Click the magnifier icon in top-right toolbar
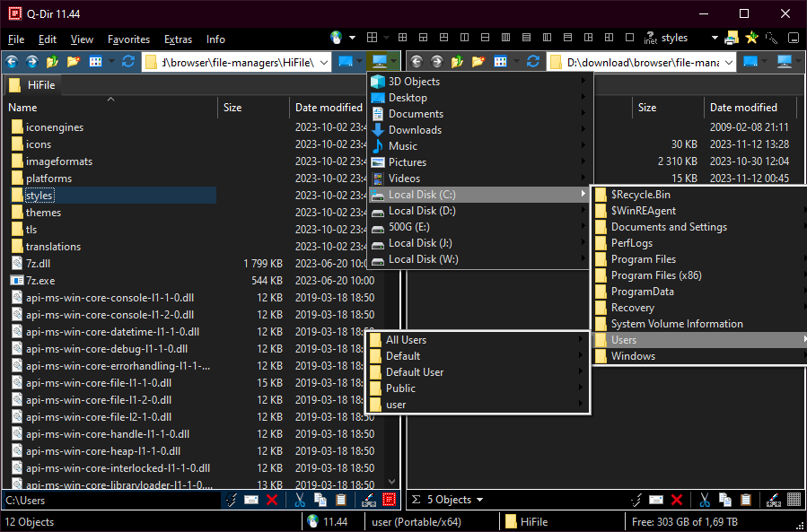The height and width of the screenshot is (532, 807). [x=771, y=38]
